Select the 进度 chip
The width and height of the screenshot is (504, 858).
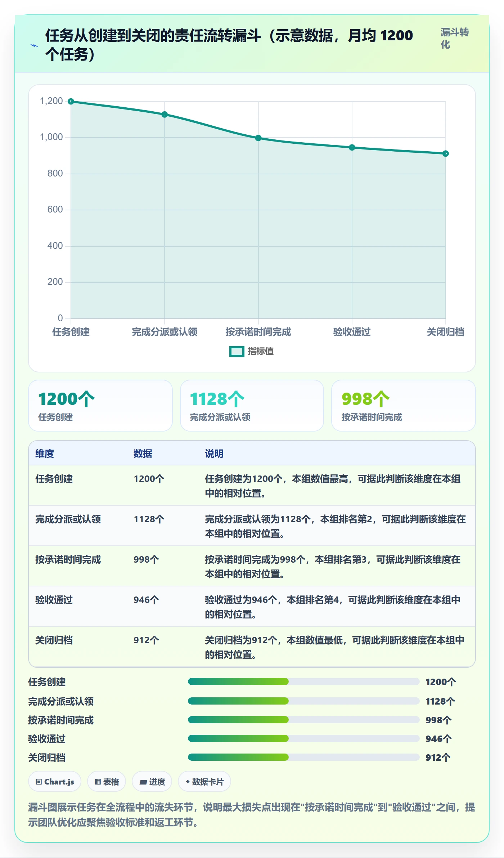[x=152, y=782]
